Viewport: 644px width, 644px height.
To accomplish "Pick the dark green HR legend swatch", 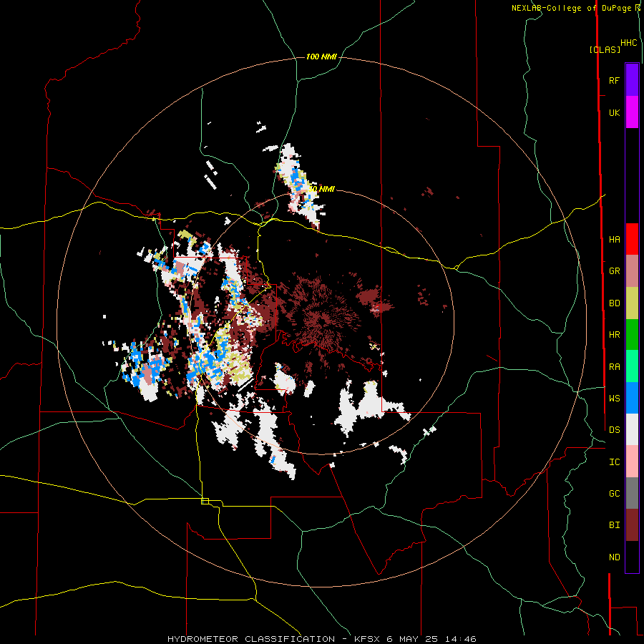I will (632, 335).
